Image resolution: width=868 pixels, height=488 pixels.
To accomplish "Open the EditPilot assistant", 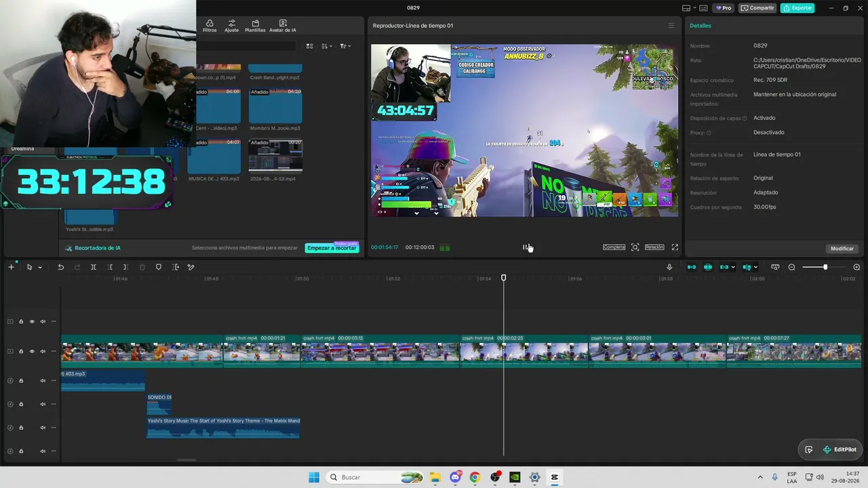I will coord(840,449).
